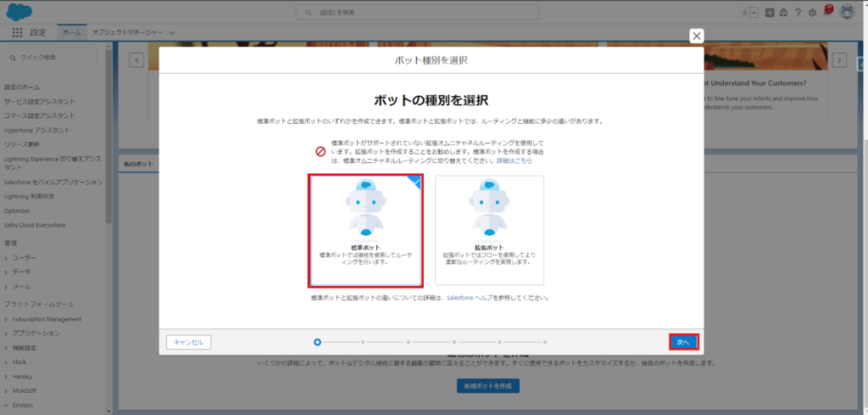Open the global actions plus icon
The width and height of the screenshot is (868, 415).
point(770,13)
